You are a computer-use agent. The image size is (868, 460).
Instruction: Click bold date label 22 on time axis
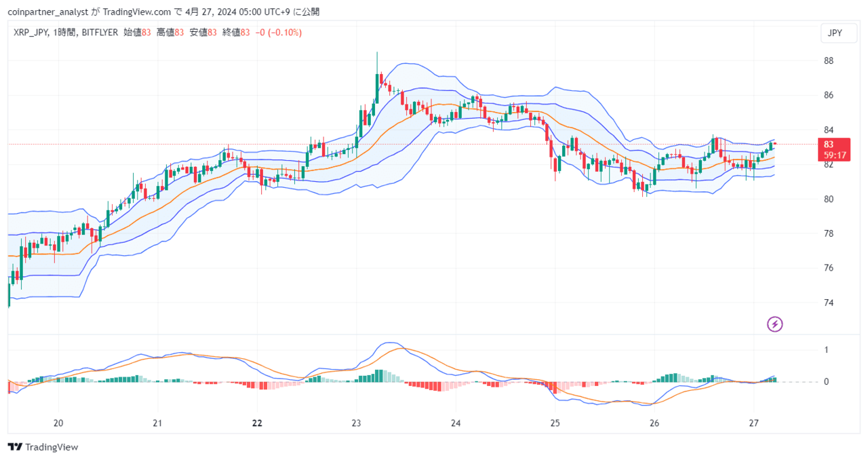pos(257,423)
